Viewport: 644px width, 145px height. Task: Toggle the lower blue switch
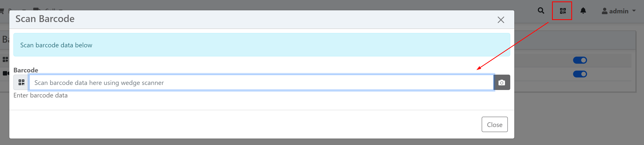pyautogui.click(x=580, y=74)
